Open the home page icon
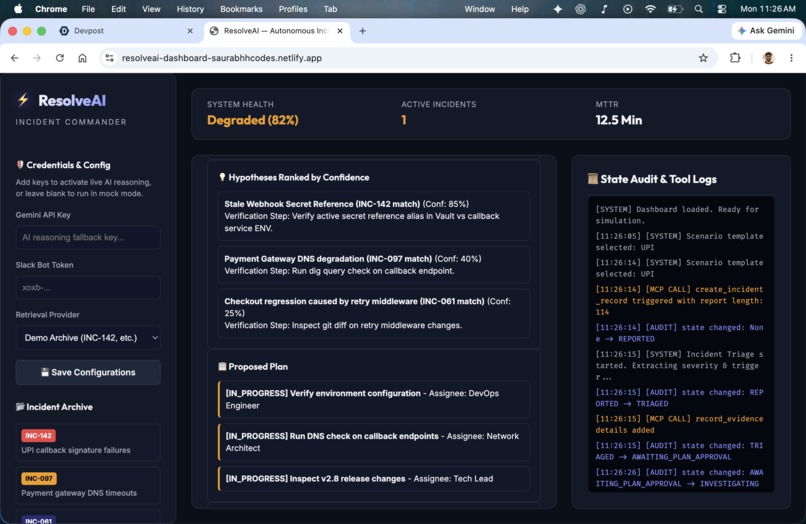Screen dimensions: 806x524 pyautogui.click(x=82, y=58)
